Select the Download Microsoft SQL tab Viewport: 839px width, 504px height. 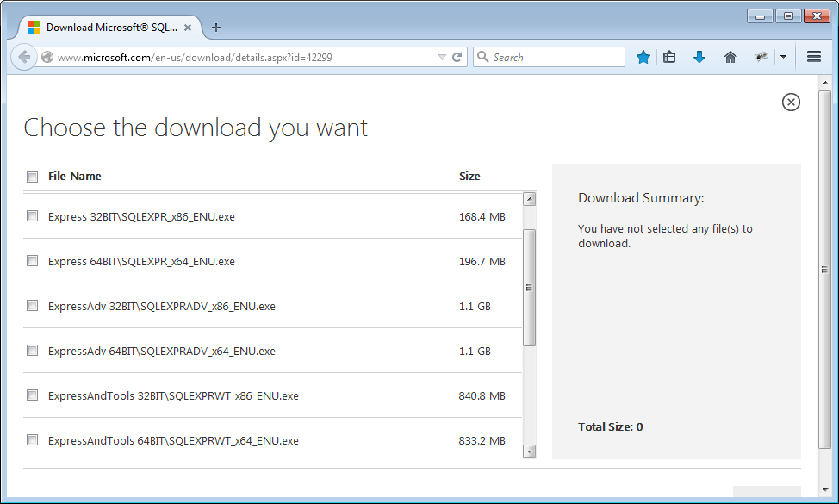pos(103,27)
